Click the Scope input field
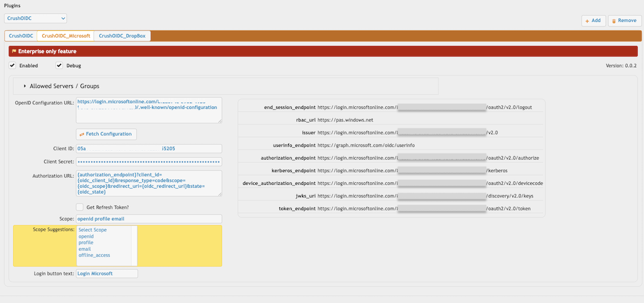The height and width of the screenshot is (303, 644). tap(149, 219)
